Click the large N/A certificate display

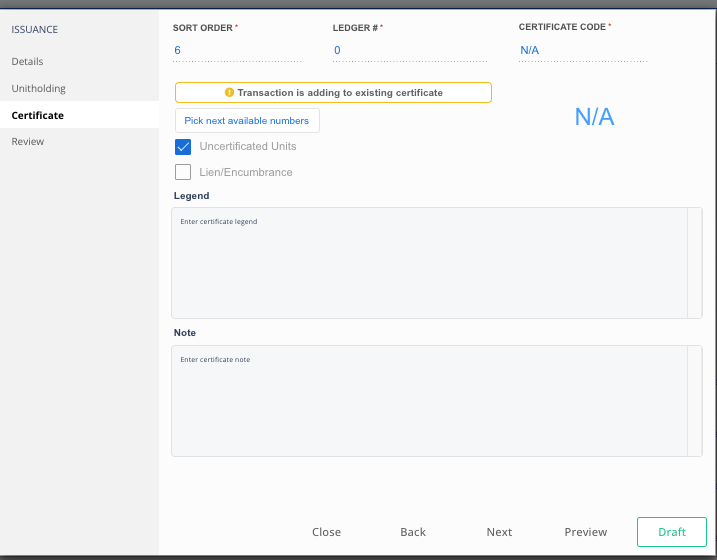594,117
